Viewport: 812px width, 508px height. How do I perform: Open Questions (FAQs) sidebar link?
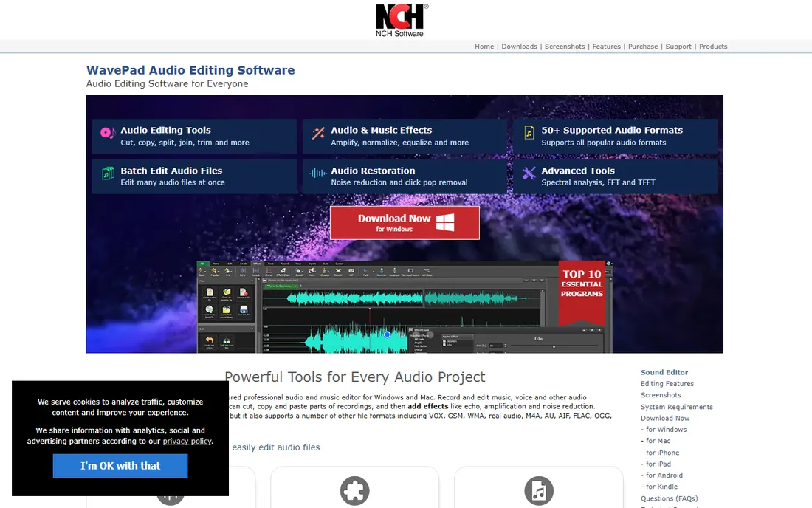[669, 498]
